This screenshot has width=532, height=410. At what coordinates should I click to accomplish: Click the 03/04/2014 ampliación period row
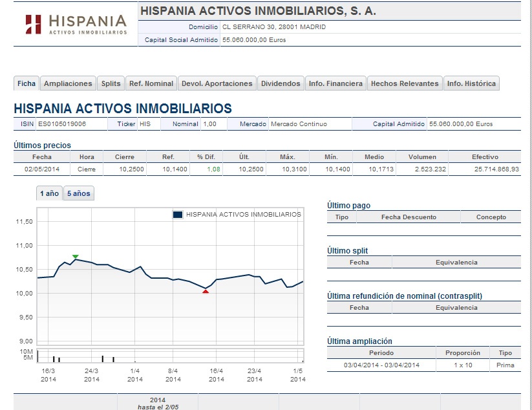(x=381, y=365)
